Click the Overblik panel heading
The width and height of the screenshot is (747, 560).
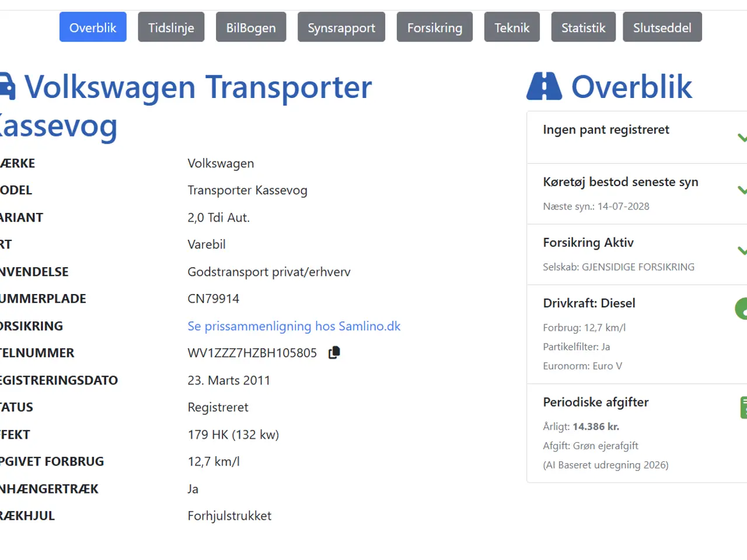click(x=631, y=87)
